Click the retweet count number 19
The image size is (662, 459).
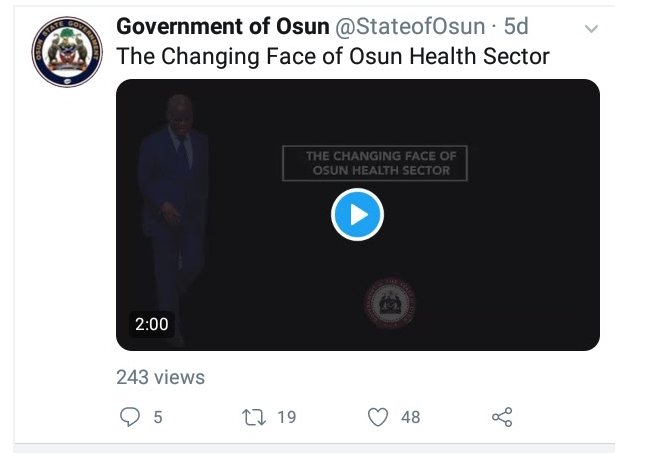coord(287,417)
